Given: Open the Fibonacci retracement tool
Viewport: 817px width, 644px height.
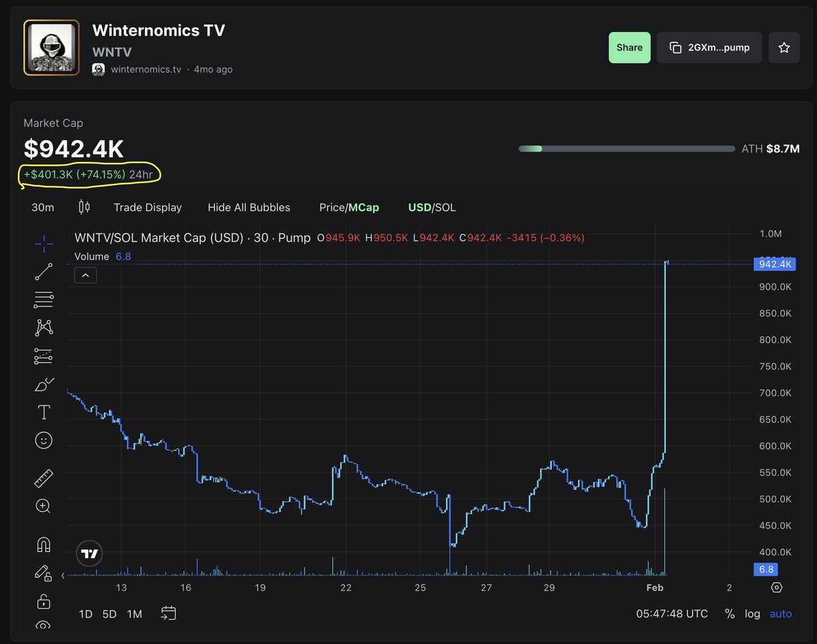Looking at the screenshot, I should click(x=44, y=300).
